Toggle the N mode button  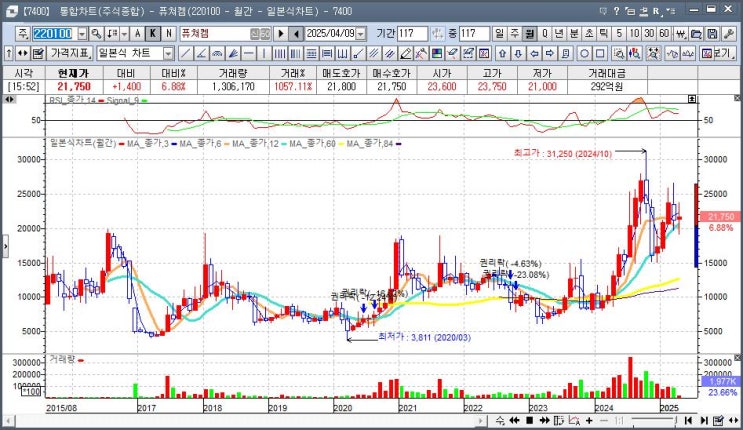pos(168,34)
